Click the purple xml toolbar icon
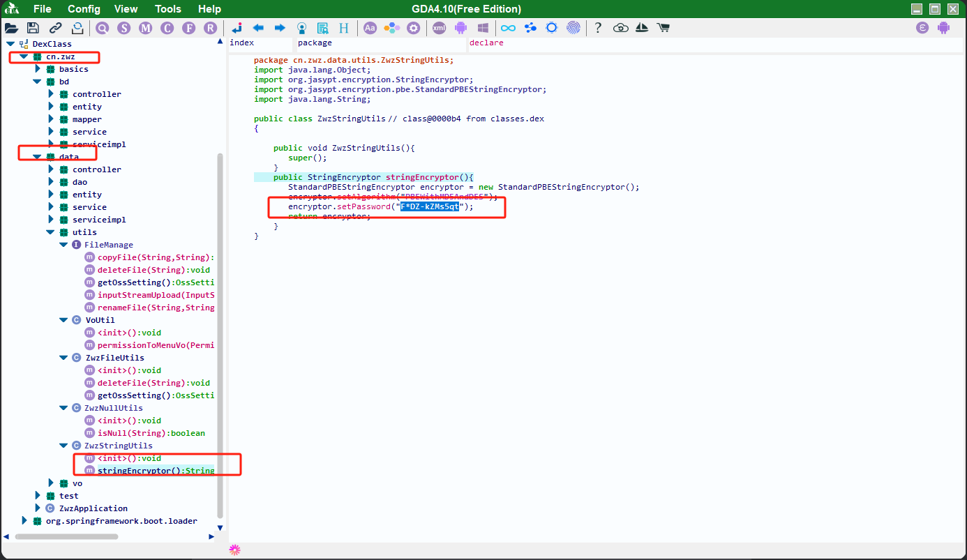The image size is (967, 560). (x=439, y=28)
